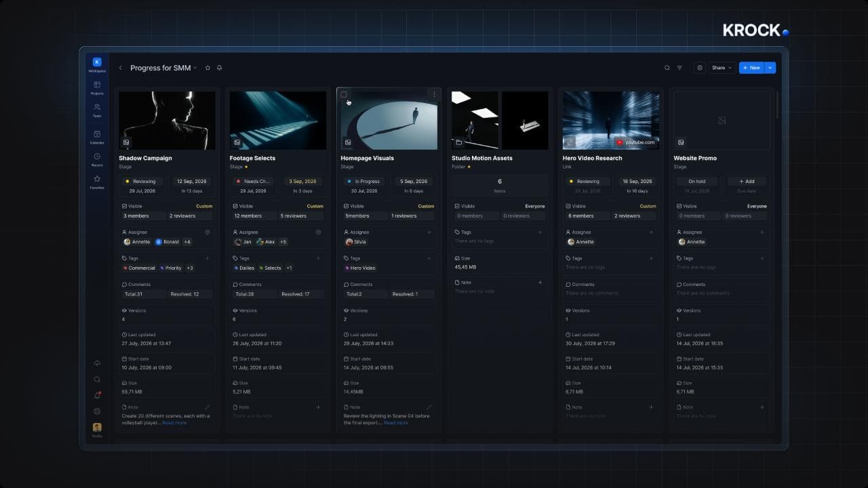Change Needs Ch... status on Footage Selects

point(253,182)
